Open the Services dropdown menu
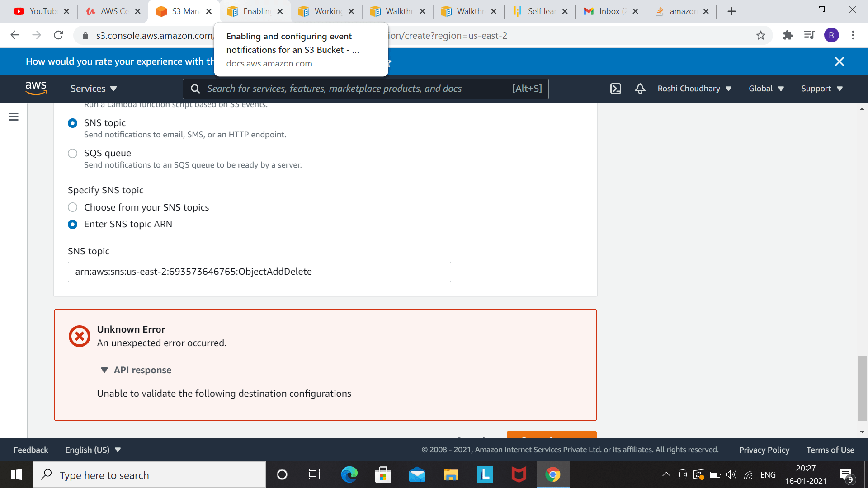Screen dimensions: 868x488 tap(94, 89)
